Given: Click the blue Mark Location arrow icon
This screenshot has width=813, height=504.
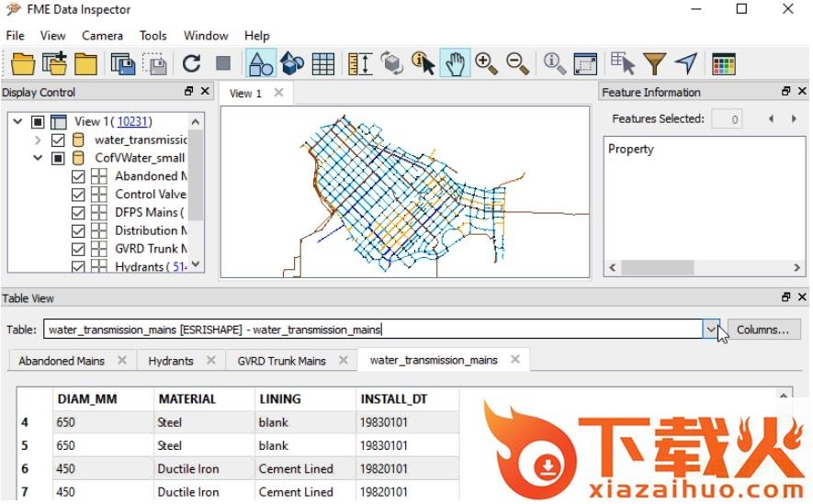Looking at the screenshot, I should point(686,63).
